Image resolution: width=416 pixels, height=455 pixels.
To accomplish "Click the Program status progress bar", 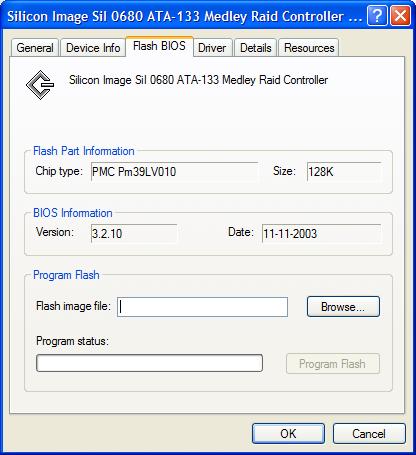I will [x=149, y=363].
